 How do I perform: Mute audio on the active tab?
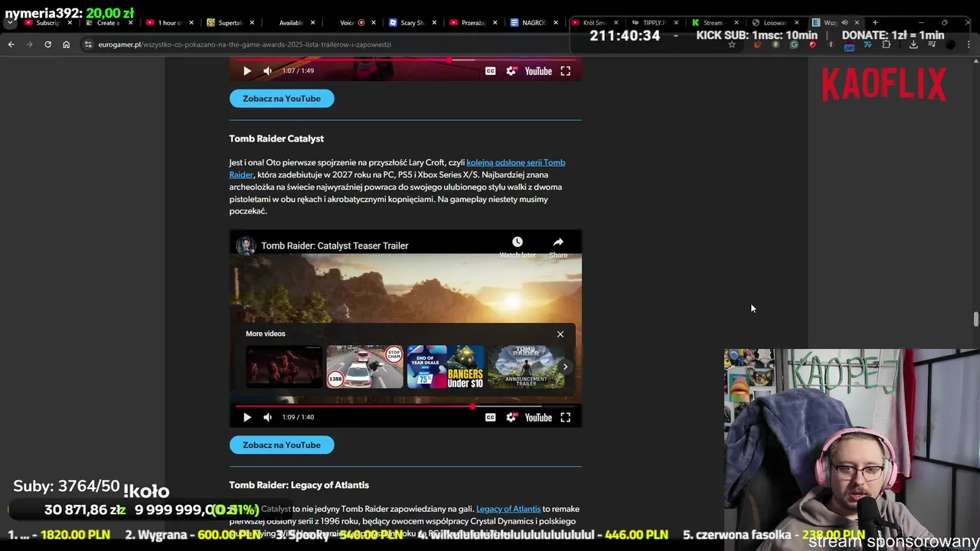[844, 23]
